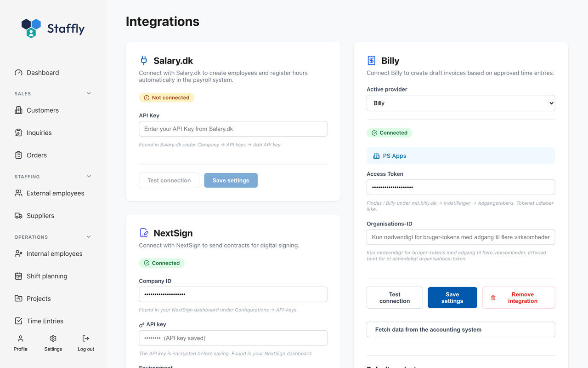Click the Internal employees person icon

(18, 253)
